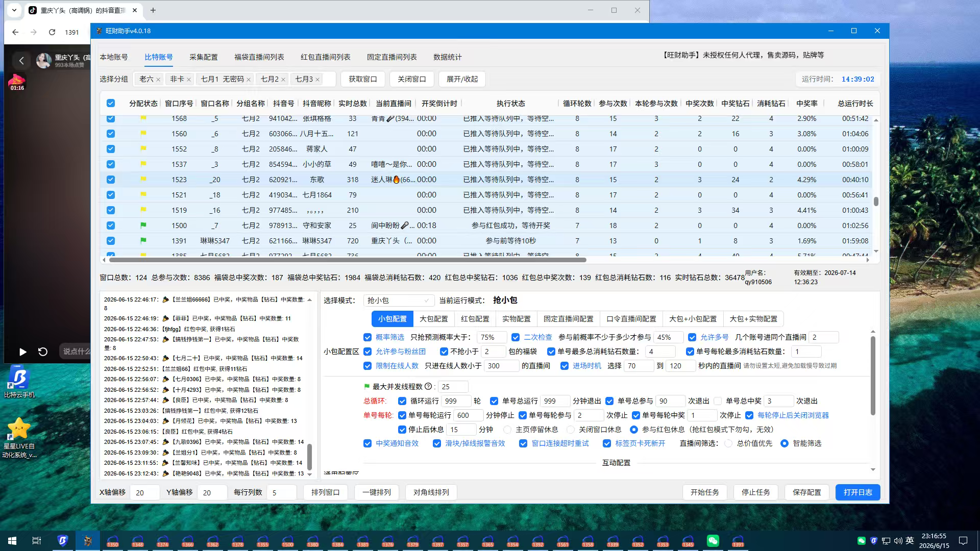This screenshot has height=551, width=980.
Task: Click the help icon beside 最大并发线程数
Action: point(428,387)
